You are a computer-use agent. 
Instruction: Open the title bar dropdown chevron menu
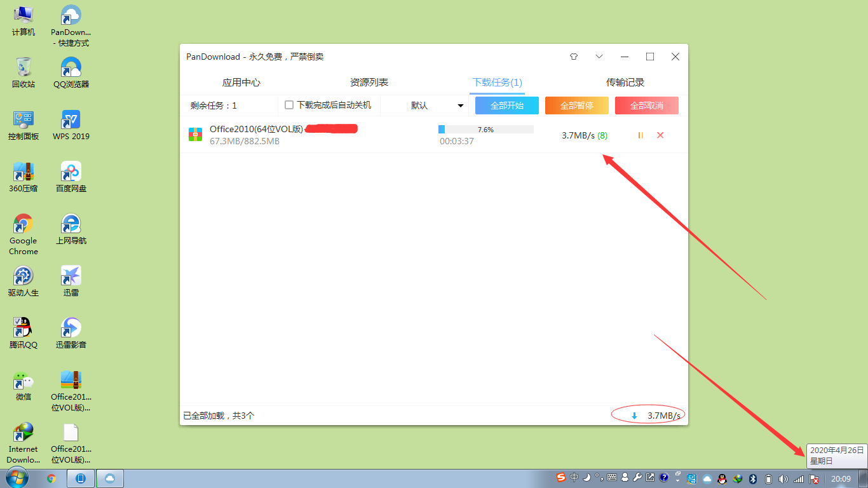(599, 57)
